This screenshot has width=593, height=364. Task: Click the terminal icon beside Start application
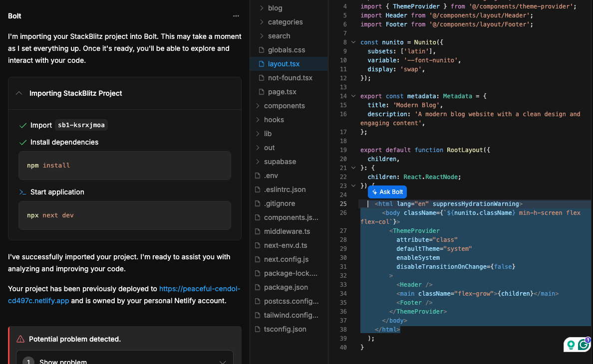(x=22, y=192)
